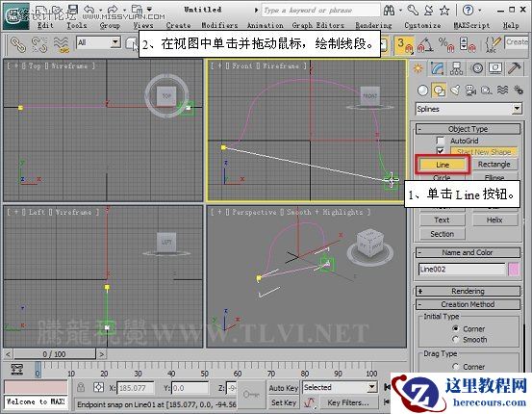Toggle the Angle Snap button
Viewport: 532px width, 414px height.
(425, 45)
